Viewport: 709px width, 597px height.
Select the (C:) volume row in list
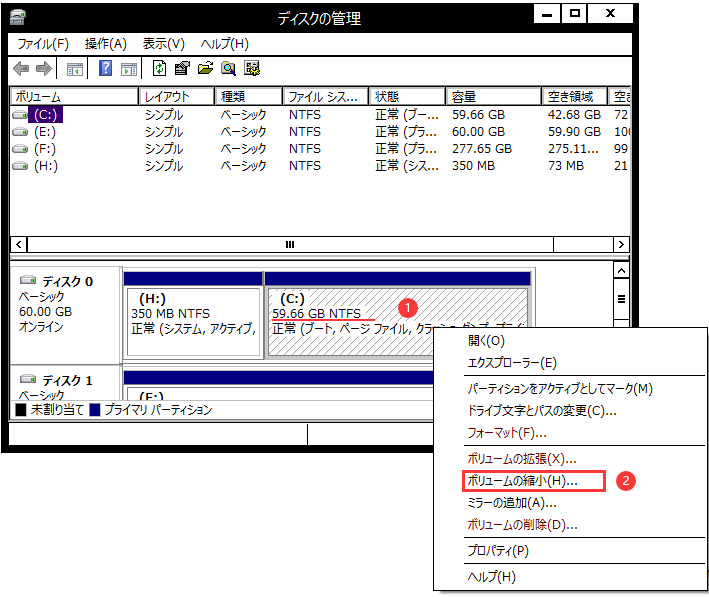click(320, 115)
